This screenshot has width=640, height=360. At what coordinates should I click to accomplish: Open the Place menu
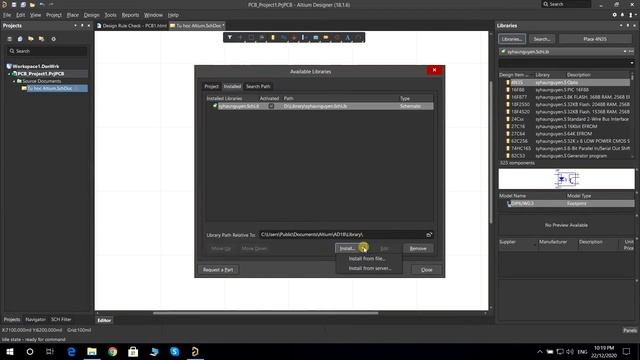[x=73, y=15]
